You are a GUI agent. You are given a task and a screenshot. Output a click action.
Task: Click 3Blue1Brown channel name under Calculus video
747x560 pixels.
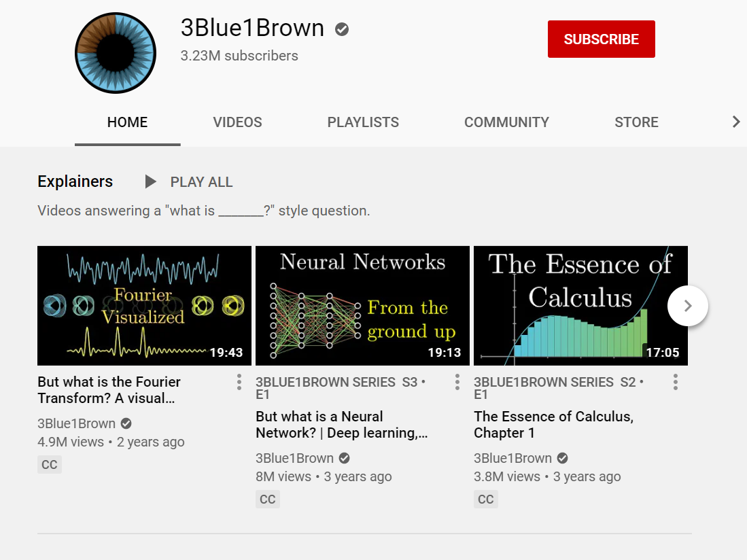[513, 458]
